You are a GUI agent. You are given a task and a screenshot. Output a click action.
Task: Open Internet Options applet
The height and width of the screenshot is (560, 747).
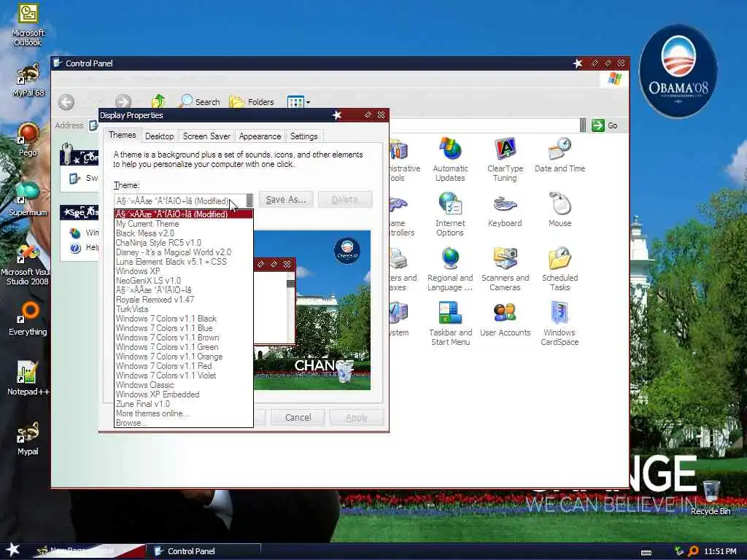(450, 214)
